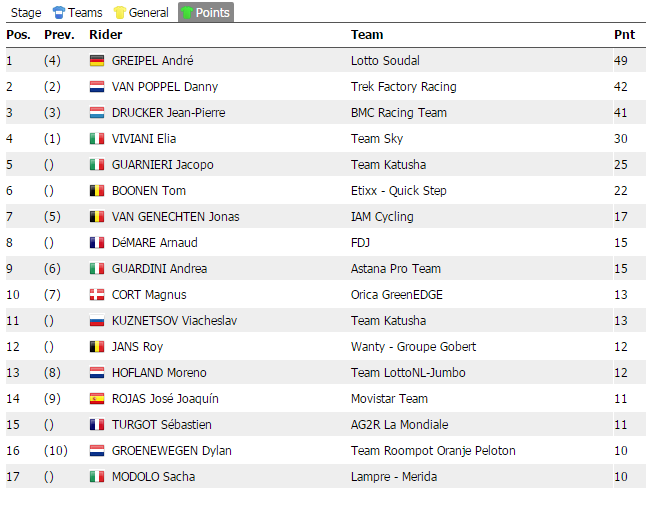Click the French flag beside Démare Arnaud
The height and width of the screenshot is (513, 652).
pos(97,243)
